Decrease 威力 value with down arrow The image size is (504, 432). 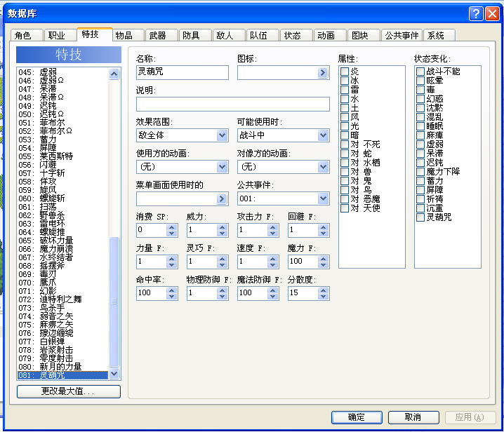(x=222, y=234)
